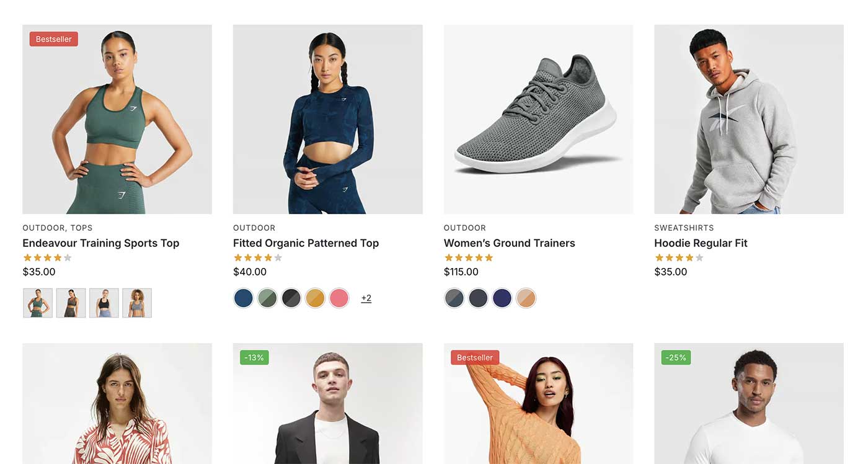Select the dark charcoal swatch for Patterned Top

click(x=291, y=298)
